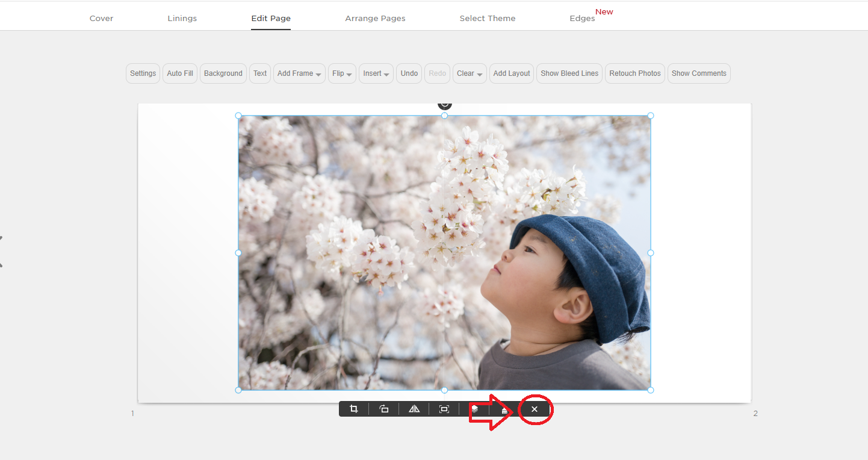Open page Settings
Screen dimensions: 868x460
point(143,73)
